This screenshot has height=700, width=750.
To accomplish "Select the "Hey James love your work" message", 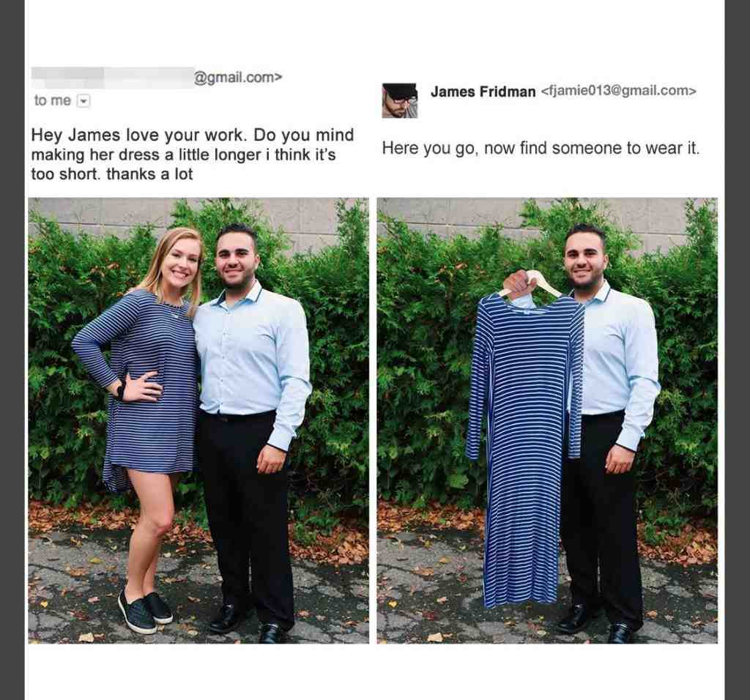I will pyautogui.click(x=193, y=154).
